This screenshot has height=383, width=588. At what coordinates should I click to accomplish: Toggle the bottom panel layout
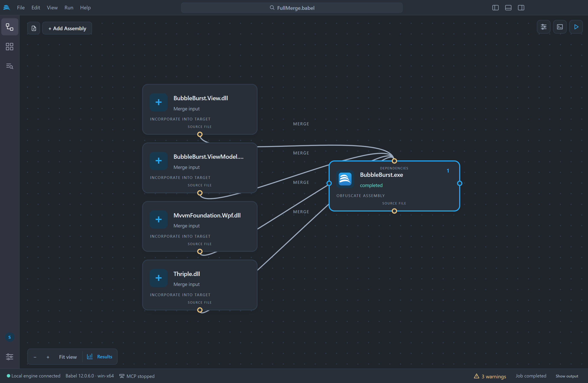point(508,8)
